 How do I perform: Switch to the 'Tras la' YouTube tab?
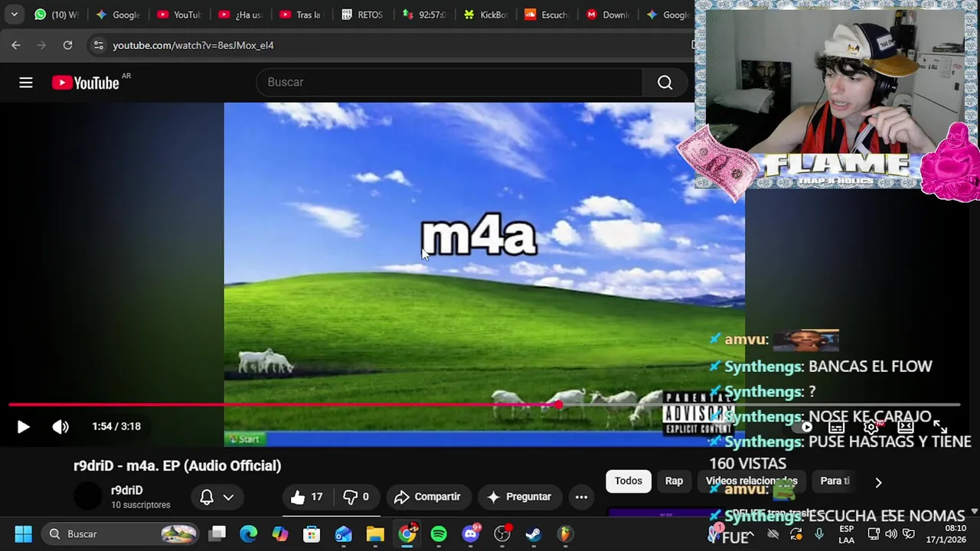click(301, 15)
